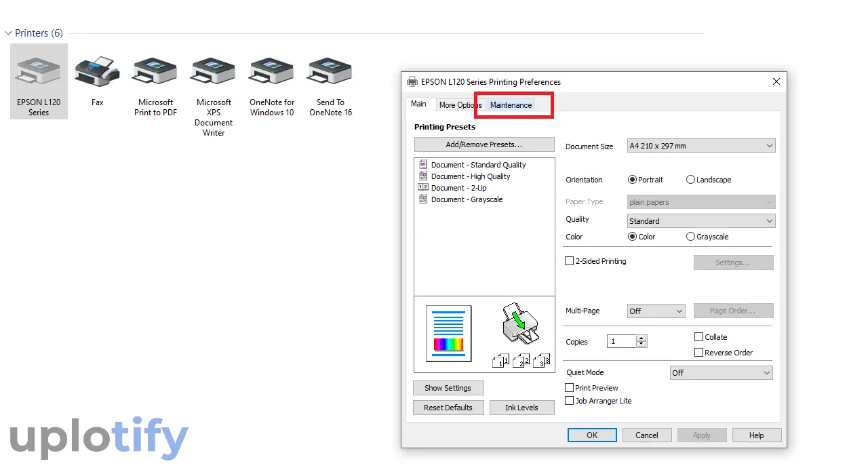Enable the Job Arranger Lite checkbox

tap(570, 401)
